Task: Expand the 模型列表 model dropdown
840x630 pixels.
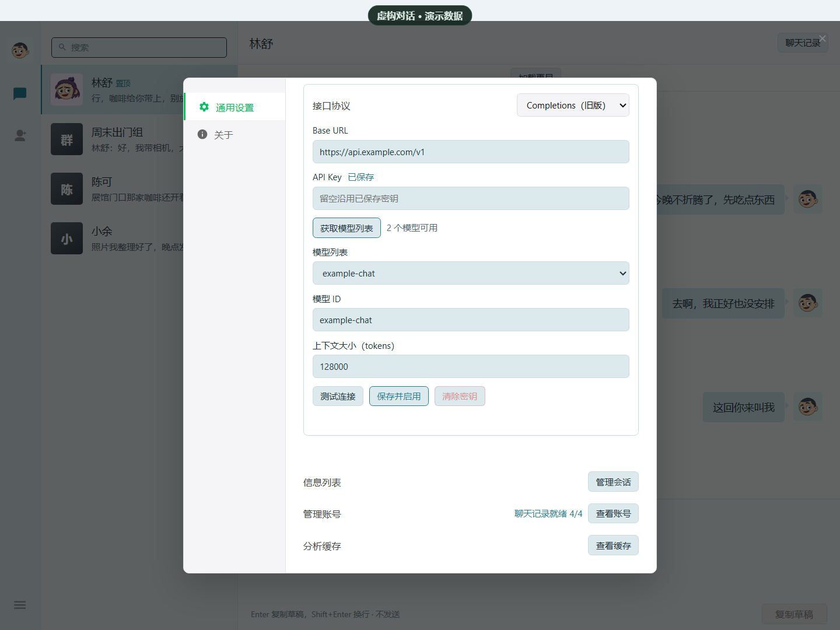Action: pyautogui.click(x=471, y=273)
